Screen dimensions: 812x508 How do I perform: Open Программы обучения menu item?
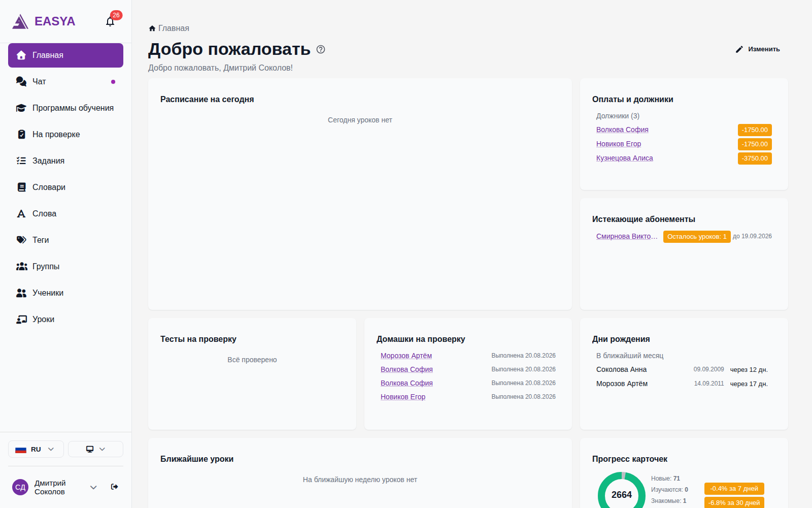click(x=65, y=108)
